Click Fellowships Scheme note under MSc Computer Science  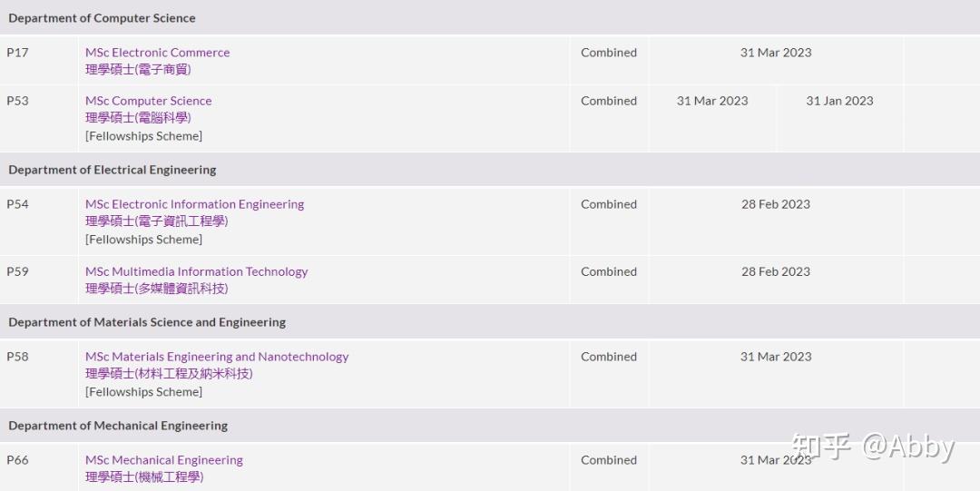[x=143, y=136]
